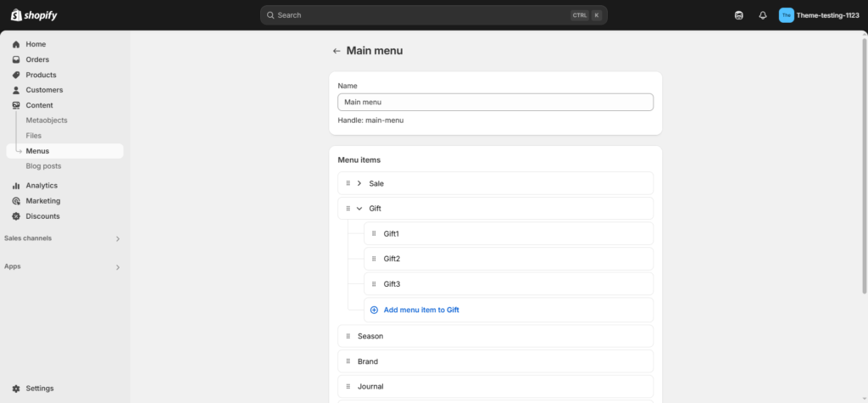Click the drag handle for Sale item
The width and height of the screenshot is (868, 403).
click(348, 183)
